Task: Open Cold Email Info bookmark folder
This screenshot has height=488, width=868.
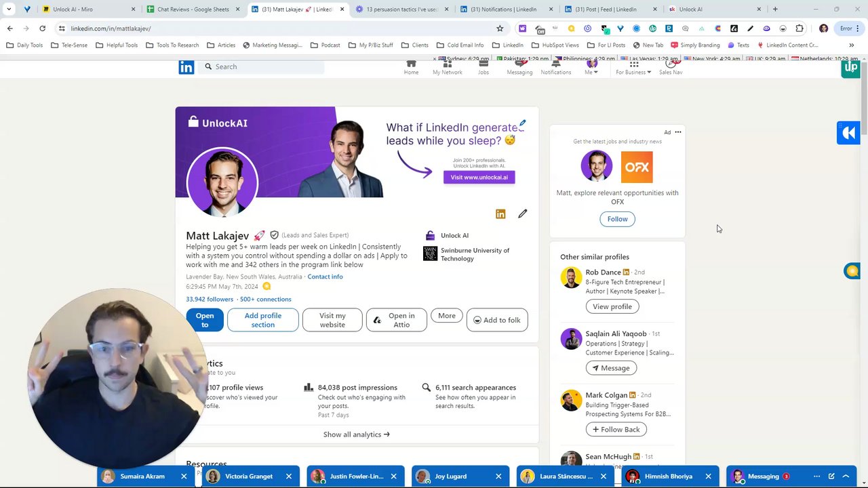Action: tap(460, 45)
